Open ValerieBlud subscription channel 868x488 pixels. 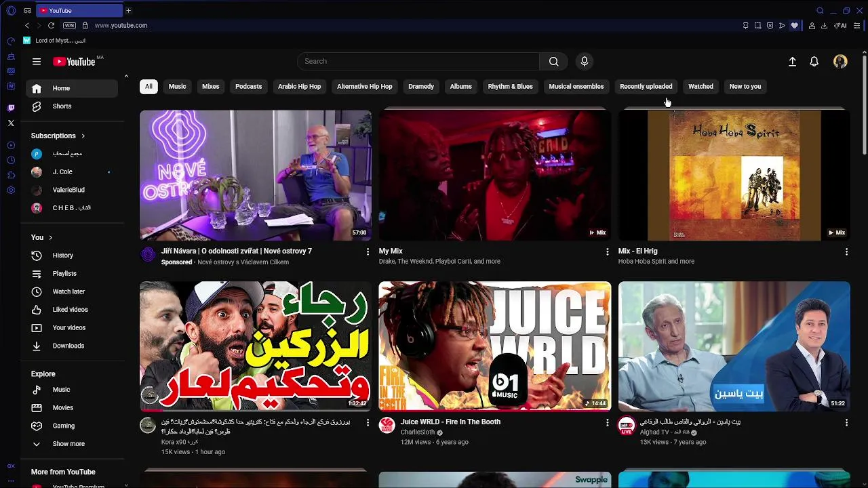tap(72, 190)
